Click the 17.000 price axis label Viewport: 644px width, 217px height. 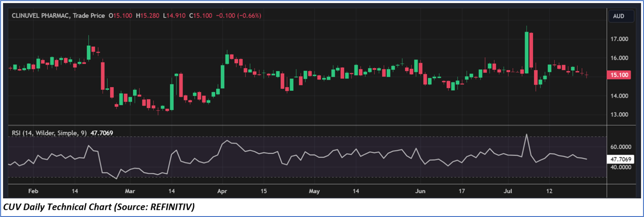(619, 39)
